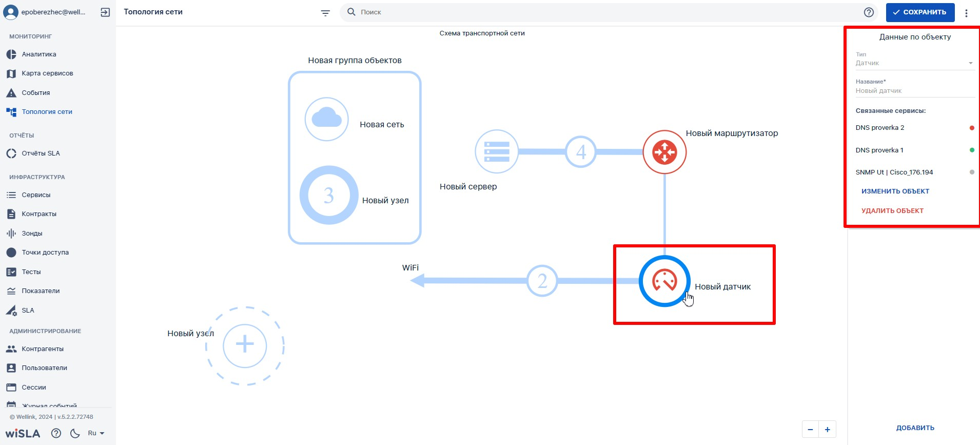This screenshot has width=980, height=445.
Task: Select the router icon on the topology
Action: (664, 152)
